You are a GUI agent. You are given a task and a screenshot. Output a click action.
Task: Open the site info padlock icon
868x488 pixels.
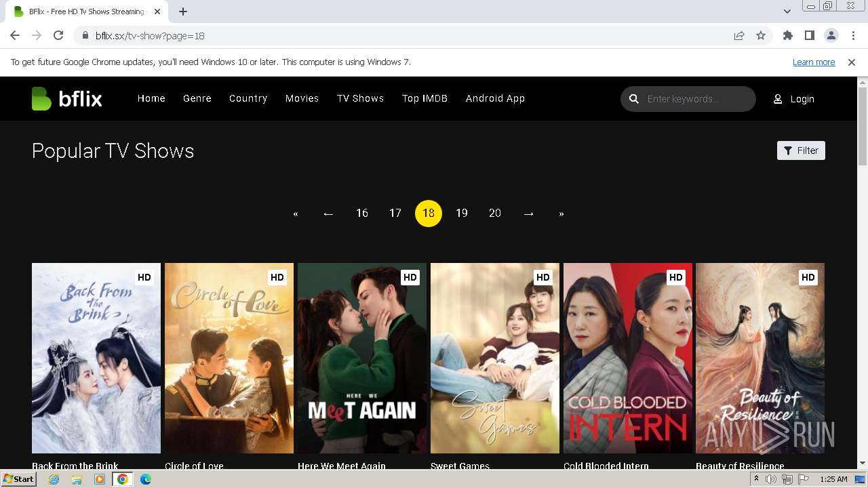[85, 35]
